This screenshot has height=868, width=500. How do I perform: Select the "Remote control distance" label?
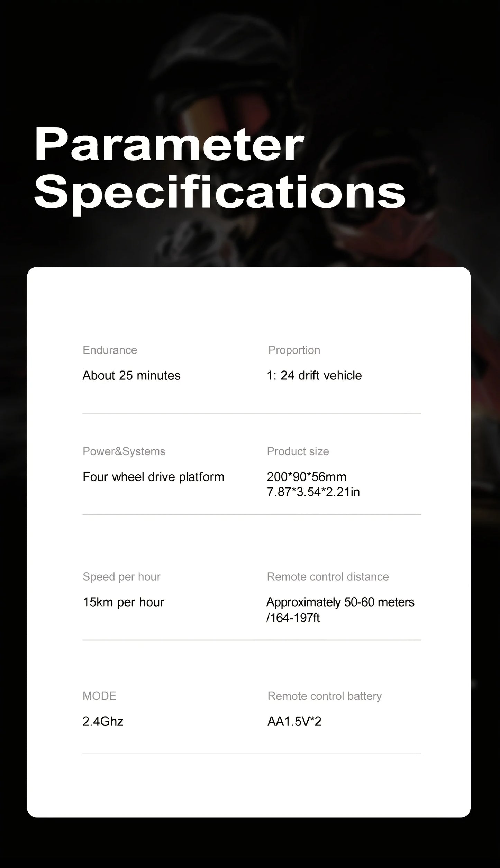coord(328,577)
